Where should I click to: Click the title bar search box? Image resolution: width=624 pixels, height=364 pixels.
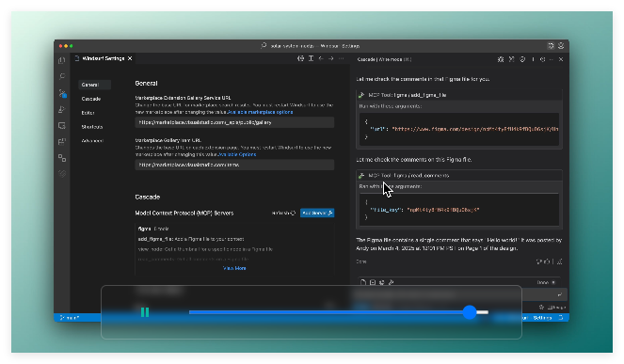click(x=312, y=46)
